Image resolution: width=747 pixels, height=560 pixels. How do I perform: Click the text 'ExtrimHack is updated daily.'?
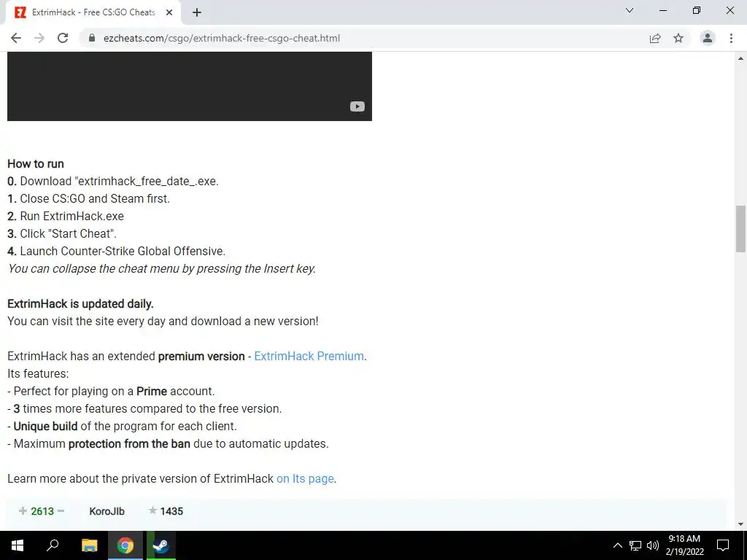[80, 304]
